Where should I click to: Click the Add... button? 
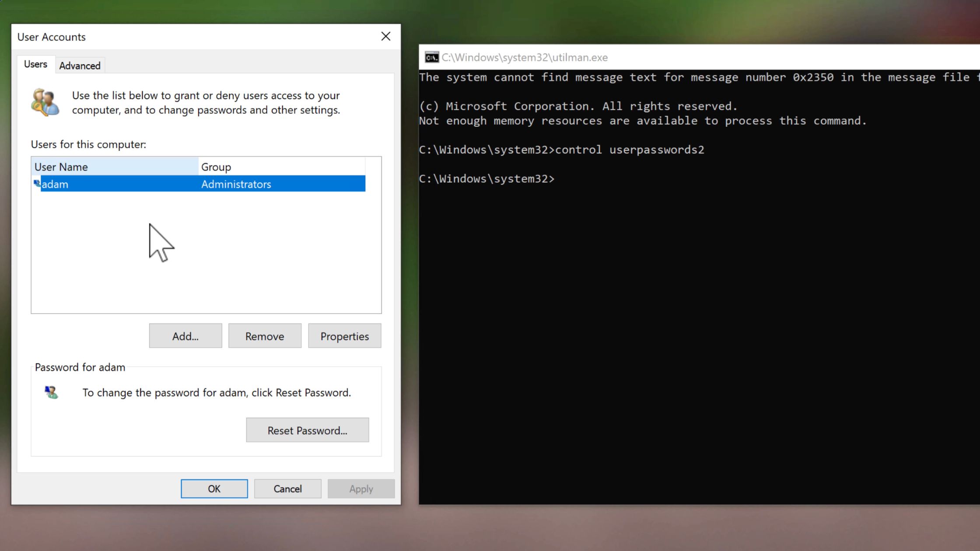click(x=185, y=336)
